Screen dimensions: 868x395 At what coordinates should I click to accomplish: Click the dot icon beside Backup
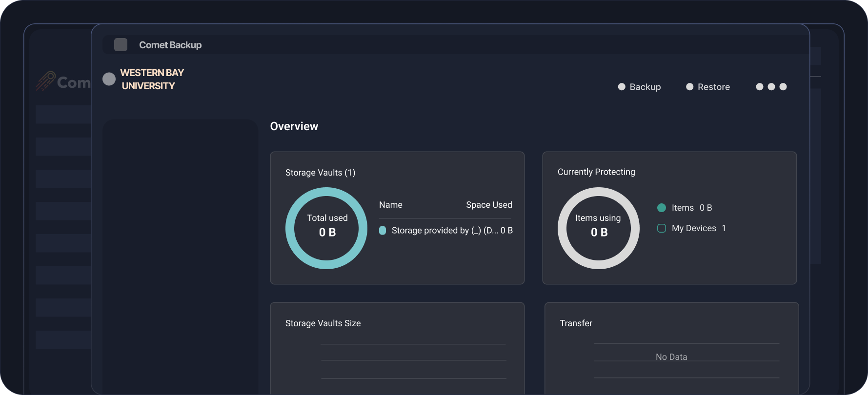click(622, 87)
